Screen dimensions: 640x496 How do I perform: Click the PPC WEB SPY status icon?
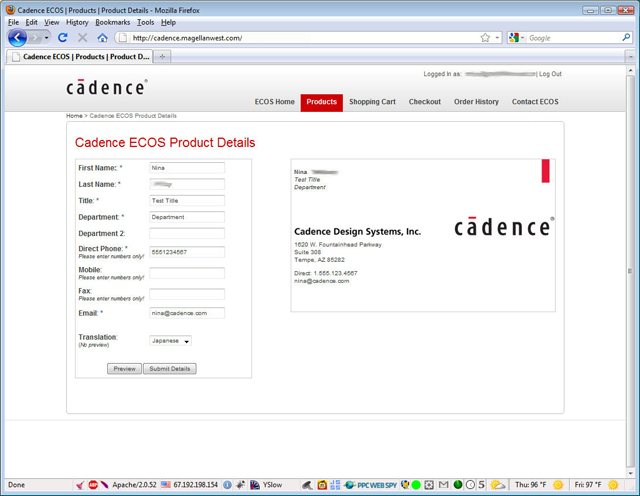[x=370, y=485]
